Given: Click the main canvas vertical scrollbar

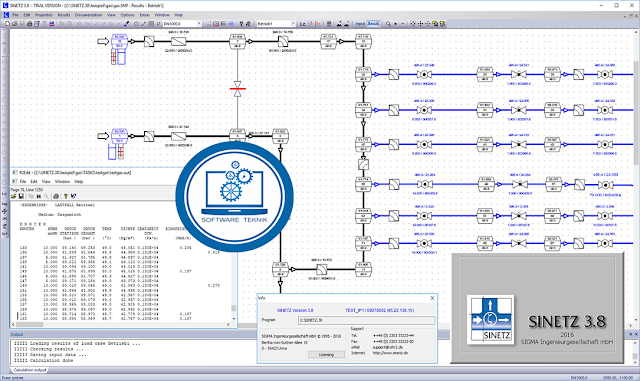Looking at the screenshot, I should (x=637, y=112).
